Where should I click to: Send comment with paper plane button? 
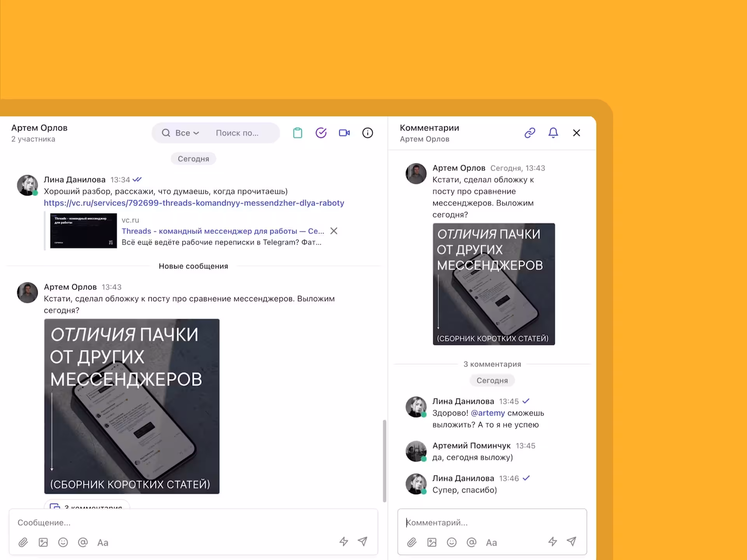pos(571,541)
